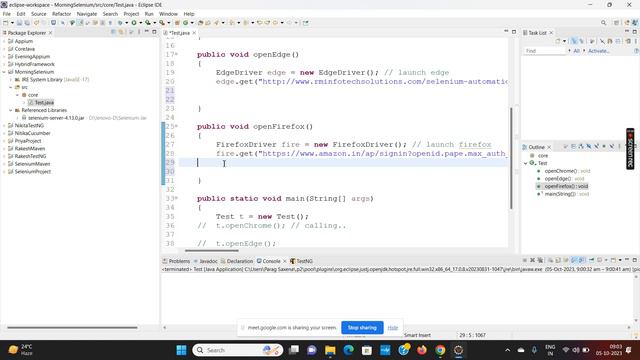Click the editor horizontal scrollbar thumb
Viewport: 640px width, 360px height.
tap(211, 251)
